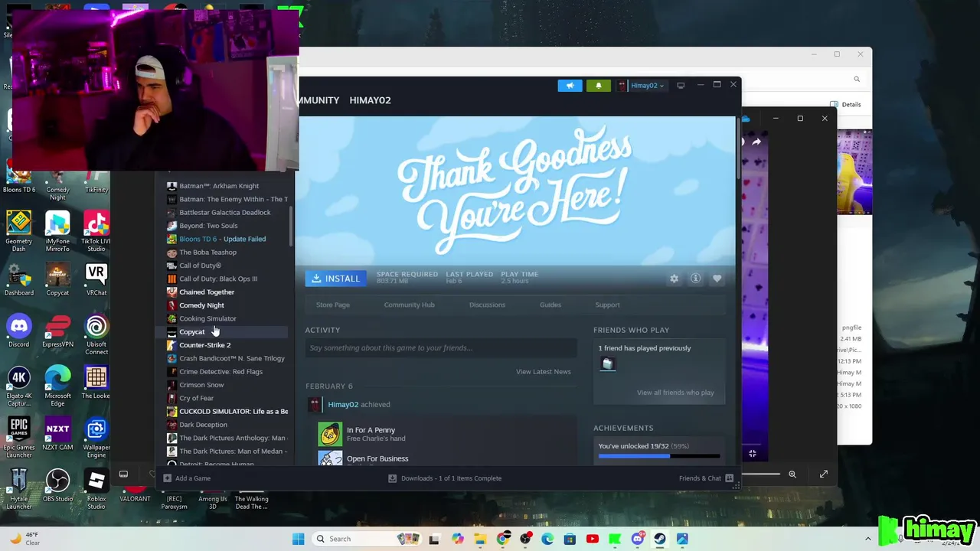Screen dimensions: 980x551
Task: Open View all friends who play
Action: [x=675, y=393]
